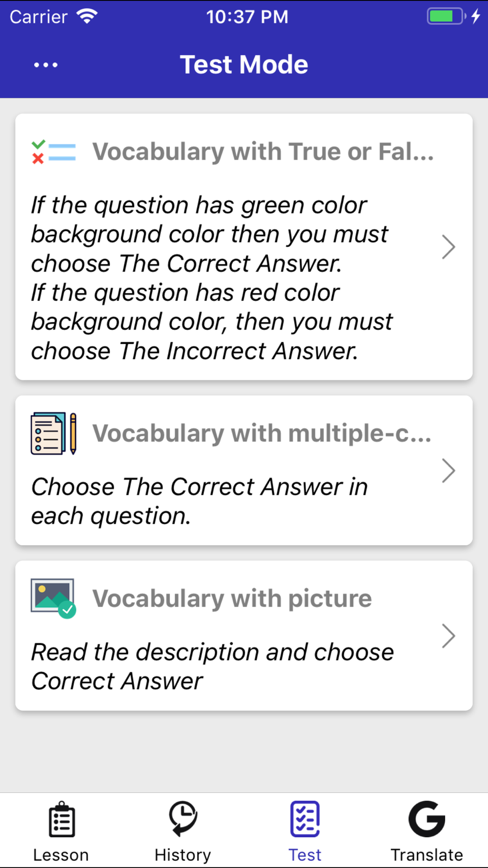Tap the Google Translate G icon
The image size is (488, 868).
coord(427,819)
